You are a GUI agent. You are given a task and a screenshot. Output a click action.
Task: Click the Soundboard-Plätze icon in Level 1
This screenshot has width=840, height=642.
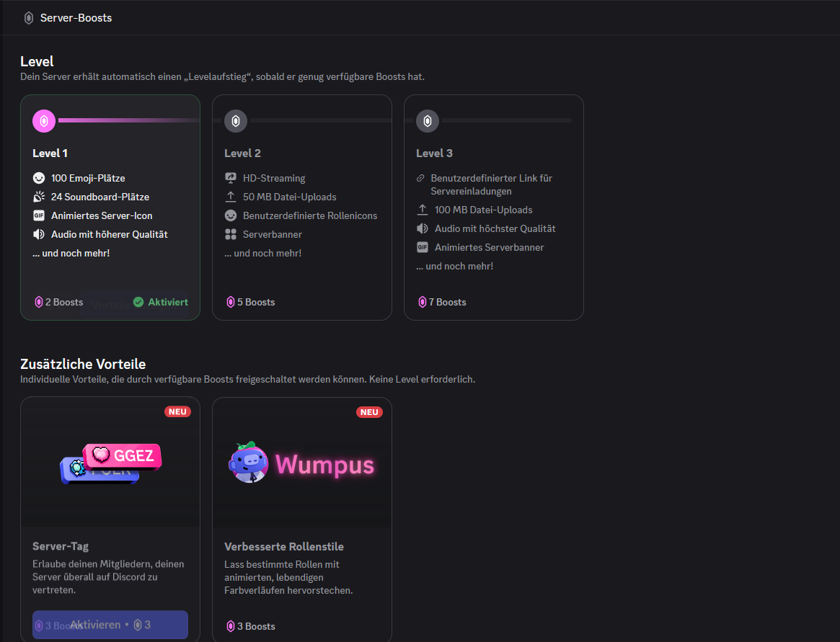point(39,197)
